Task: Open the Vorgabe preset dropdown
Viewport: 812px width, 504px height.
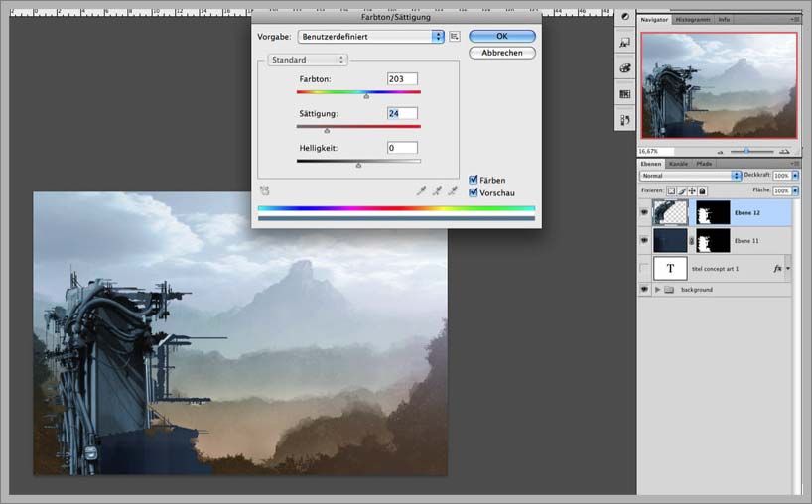Action: (371, 37)
